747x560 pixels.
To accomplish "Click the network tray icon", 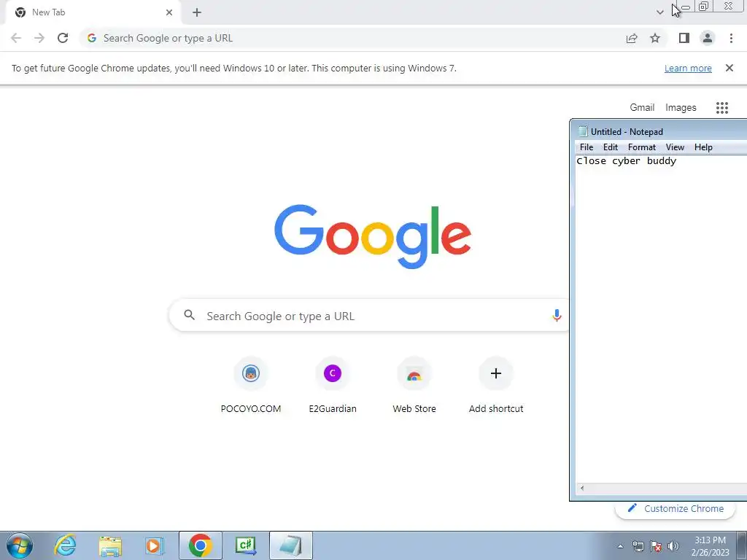I will click(x=638, y=546).
